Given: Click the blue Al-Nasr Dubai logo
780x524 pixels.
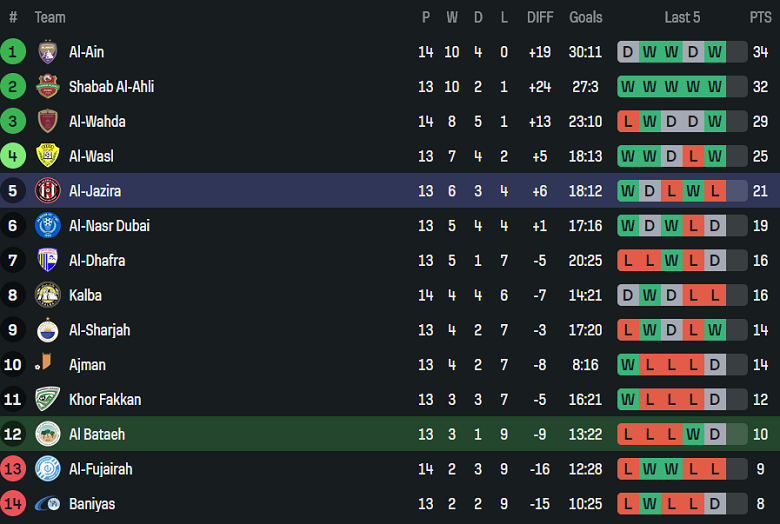Looking at the screenshot, I should click(x=47, y=226).
